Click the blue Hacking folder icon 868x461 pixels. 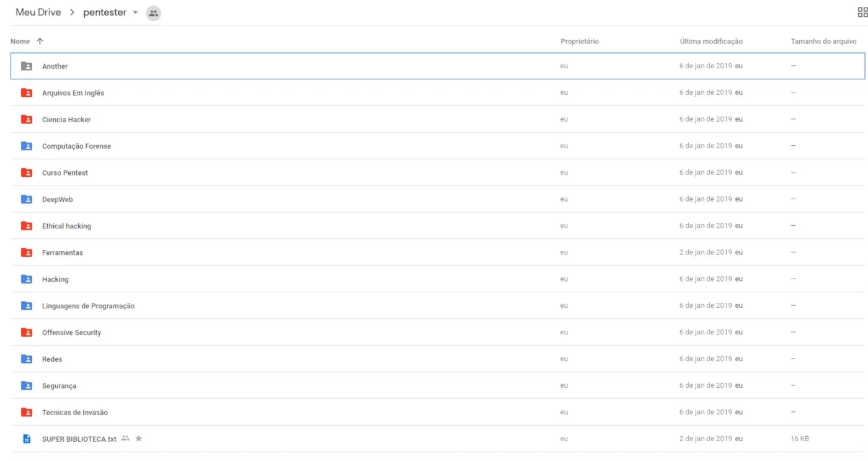point(27,279)
